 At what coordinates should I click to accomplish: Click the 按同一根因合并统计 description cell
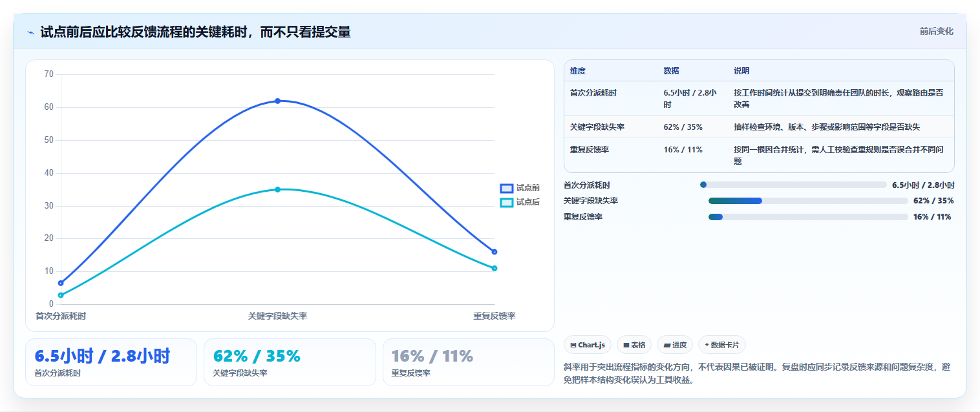coord(839,156)
